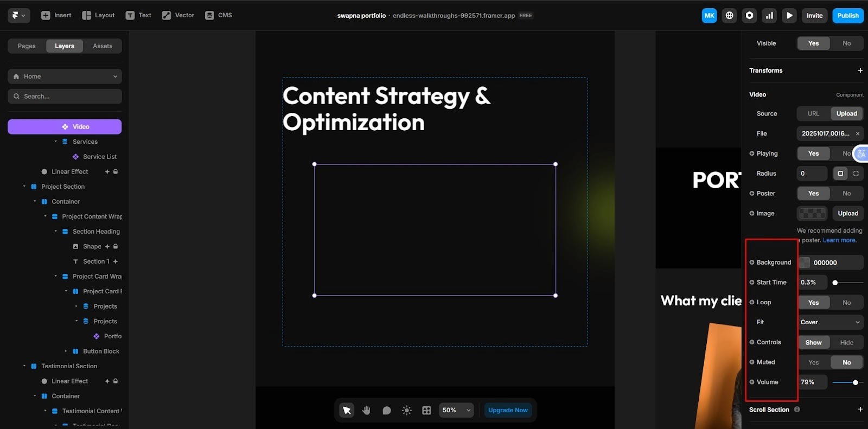This screenshot has width=868, height=429.
Task: Open the 50% zoom dropdown
Action: click(x=456, y=410)
